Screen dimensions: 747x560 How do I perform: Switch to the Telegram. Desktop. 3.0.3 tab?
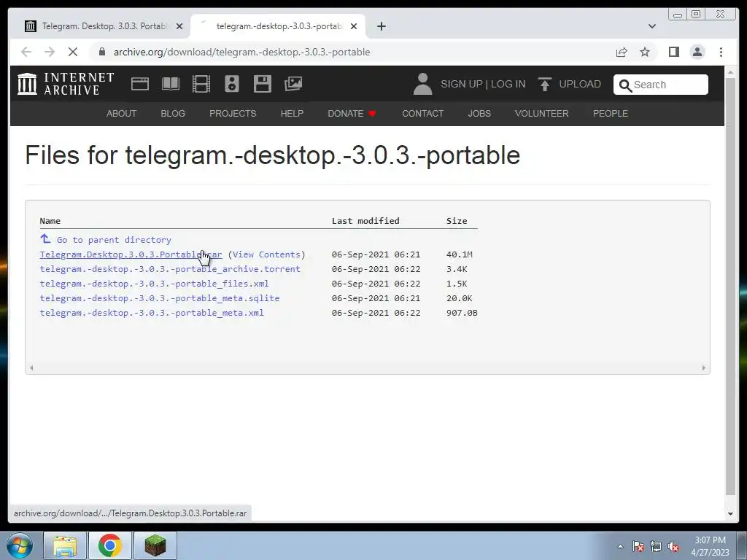pyautogui.click(x=101, y=26)
